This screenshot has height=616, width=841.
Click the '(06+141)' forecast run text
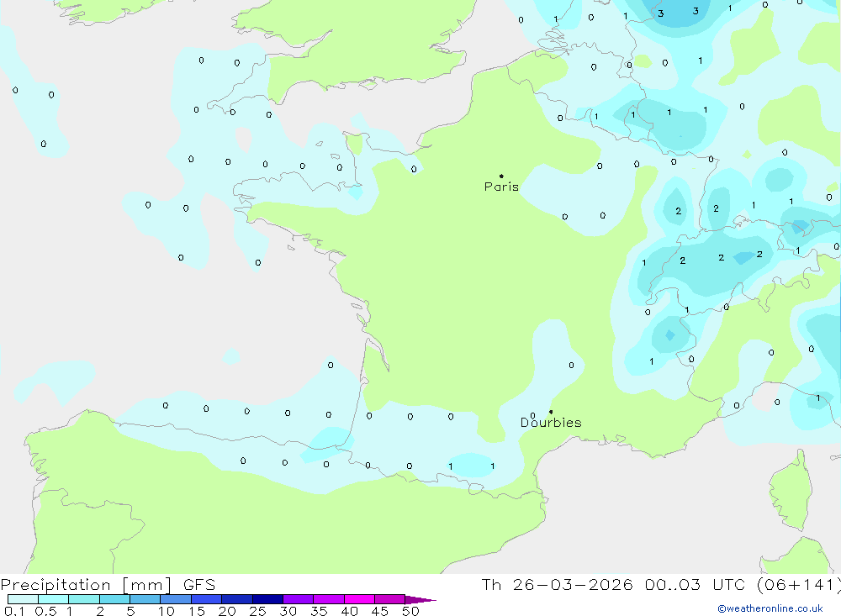799,585
